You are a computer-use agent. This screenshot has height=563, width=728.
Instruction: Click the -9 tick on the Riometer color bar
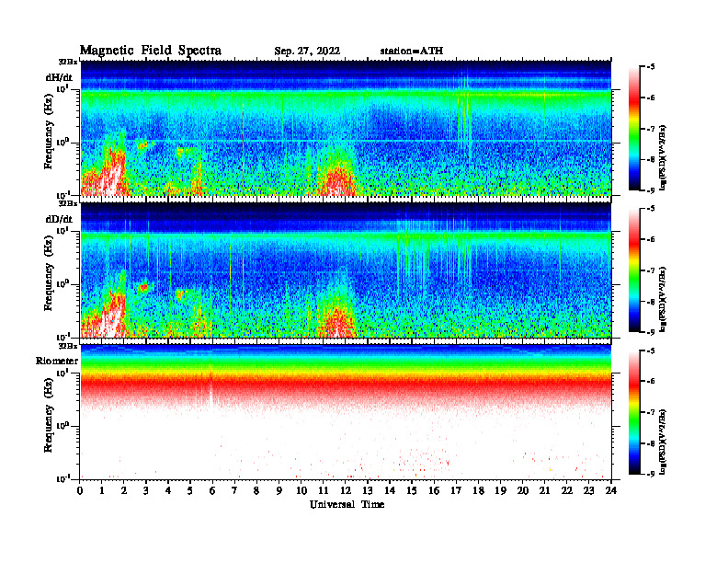[651, 474]
